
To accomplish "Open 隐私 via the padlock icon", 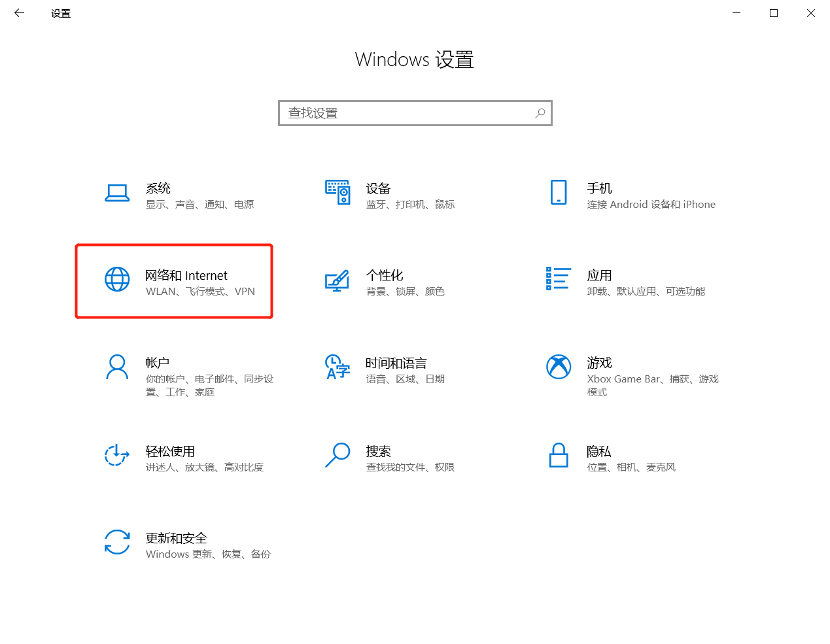I will click(559, 455).
